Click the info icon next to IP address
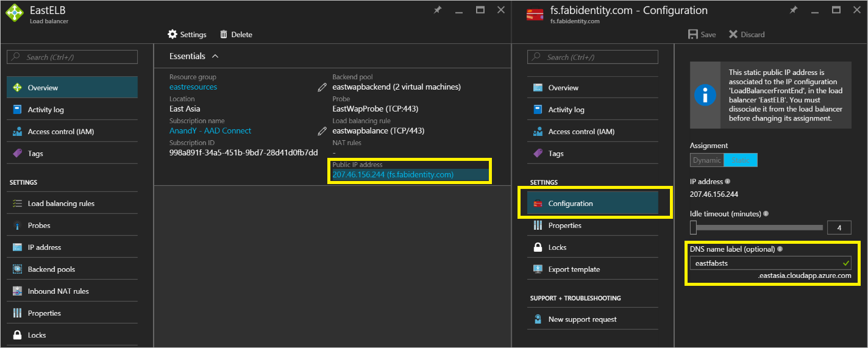Screen dimensions: 868x348 pyautogui.click(x=727, y=182)
